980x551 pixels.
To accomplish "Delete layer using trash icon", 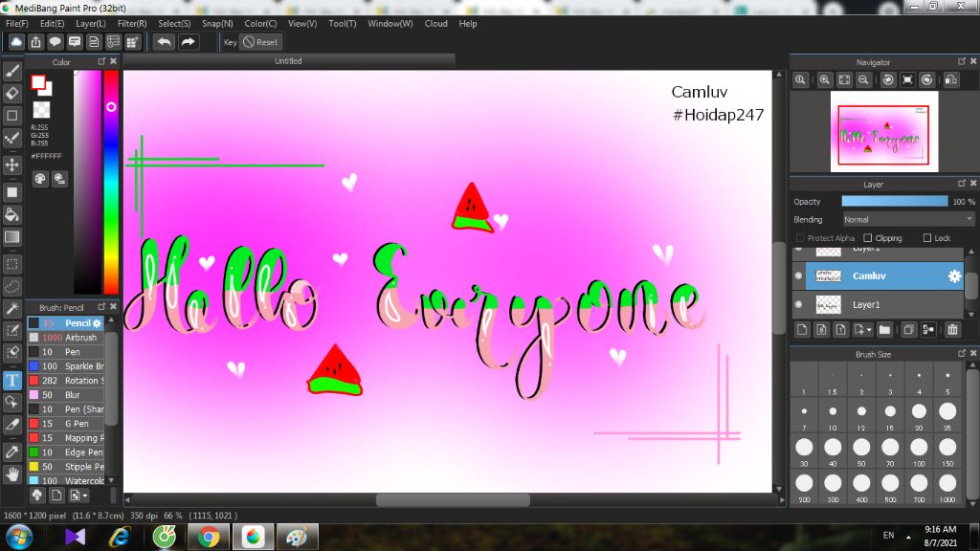I will [952, 330].
